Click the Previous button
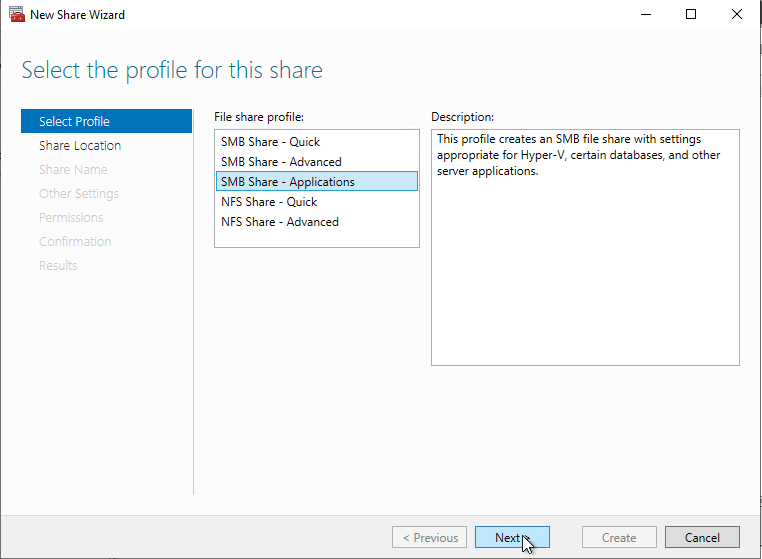The image size is (762, 559). [430, 537]
